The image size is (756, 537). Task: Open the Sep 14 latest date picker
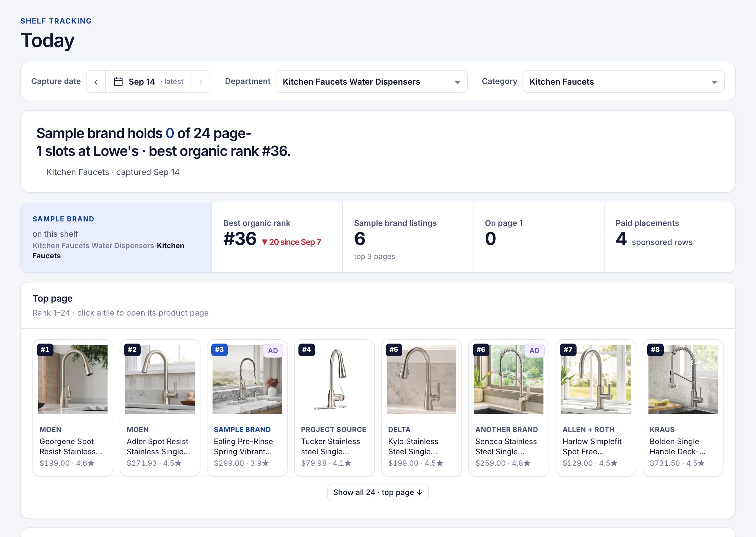[x=149, y=82]
